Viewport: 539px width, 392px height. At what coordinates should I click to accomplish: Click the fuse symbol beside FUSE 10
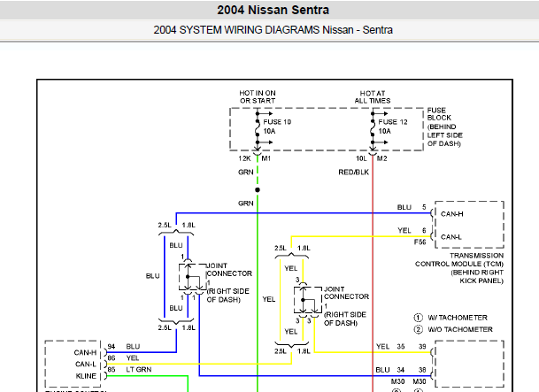tap(258, 127)
